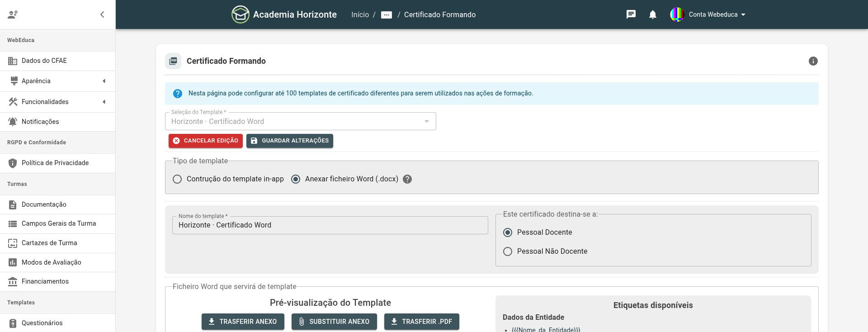Choose Pessoal Docente radio option
868x332 pixels.
point(508,232)
